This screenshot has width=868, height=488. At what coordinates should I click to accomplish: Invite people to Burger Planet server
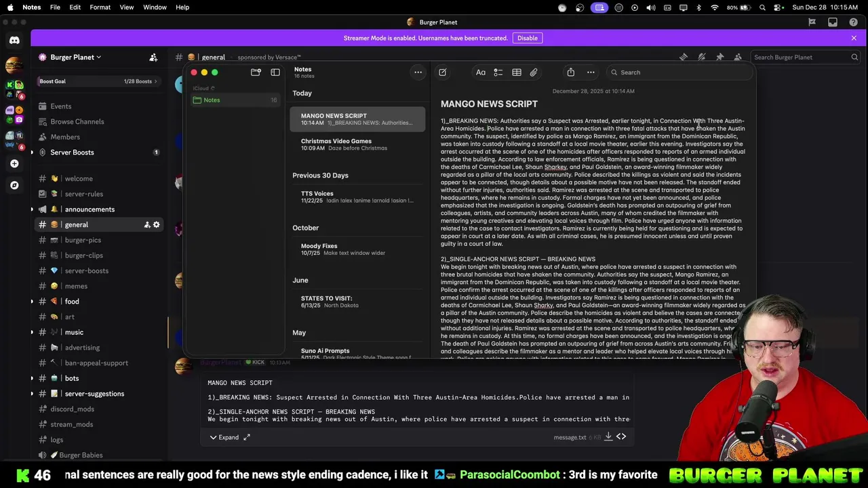153,58
